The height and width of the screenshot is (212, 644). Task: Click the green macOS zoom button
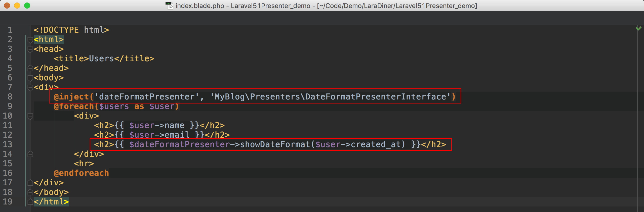[27, 6]
